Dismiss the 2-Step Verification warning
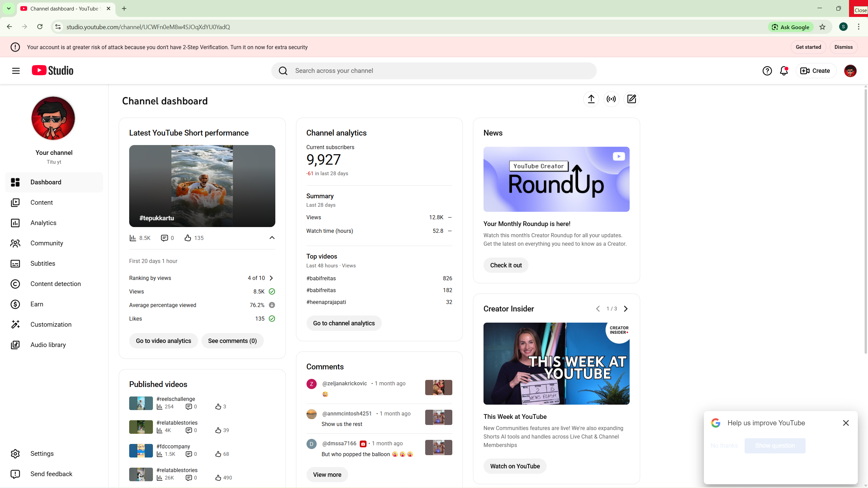This screenshot has height=488, width=868. [x=843, y=47]
